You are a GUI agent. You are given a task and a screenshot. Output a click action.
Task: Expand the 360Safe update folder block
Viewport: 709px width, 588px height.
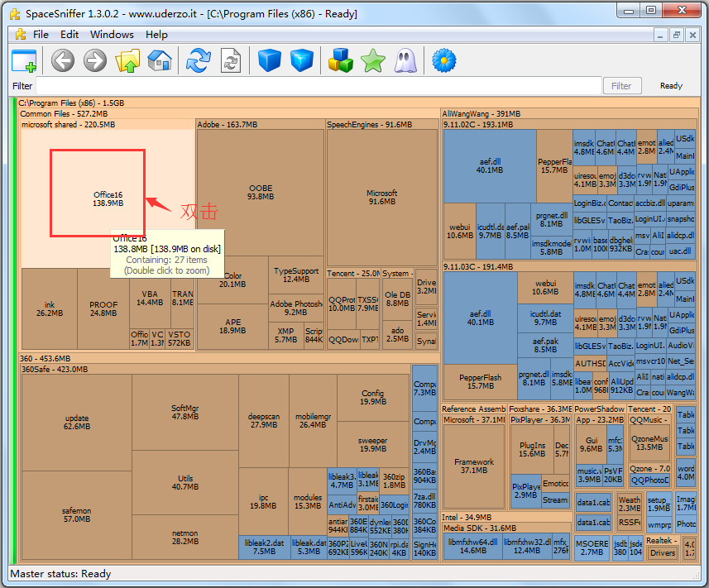coord(76,422)
